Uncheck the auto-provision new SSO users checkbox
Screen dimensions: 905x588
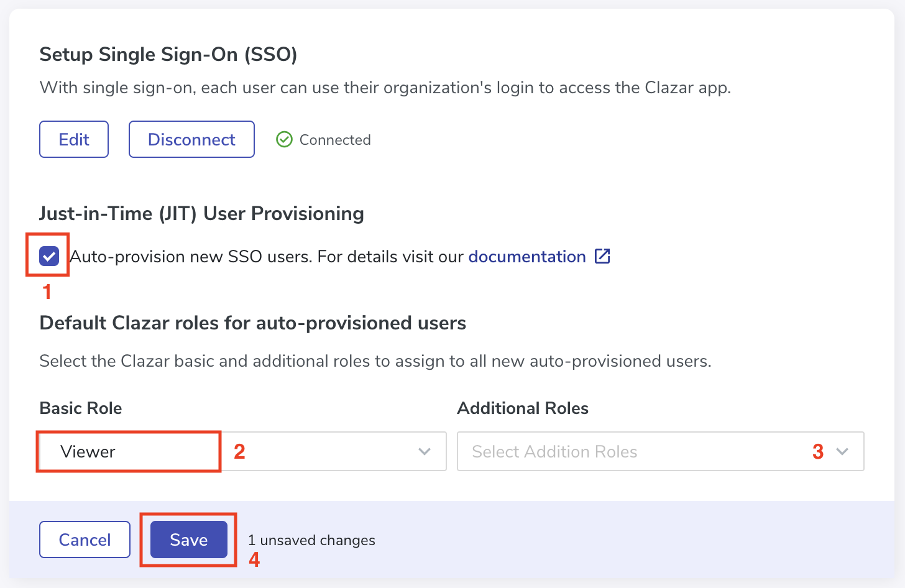(48, 256)
